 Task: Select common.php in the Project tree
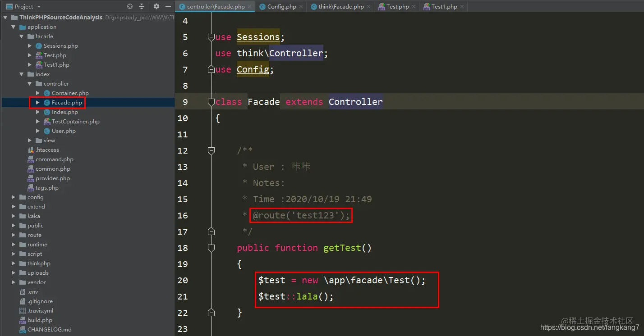(53, 169)
